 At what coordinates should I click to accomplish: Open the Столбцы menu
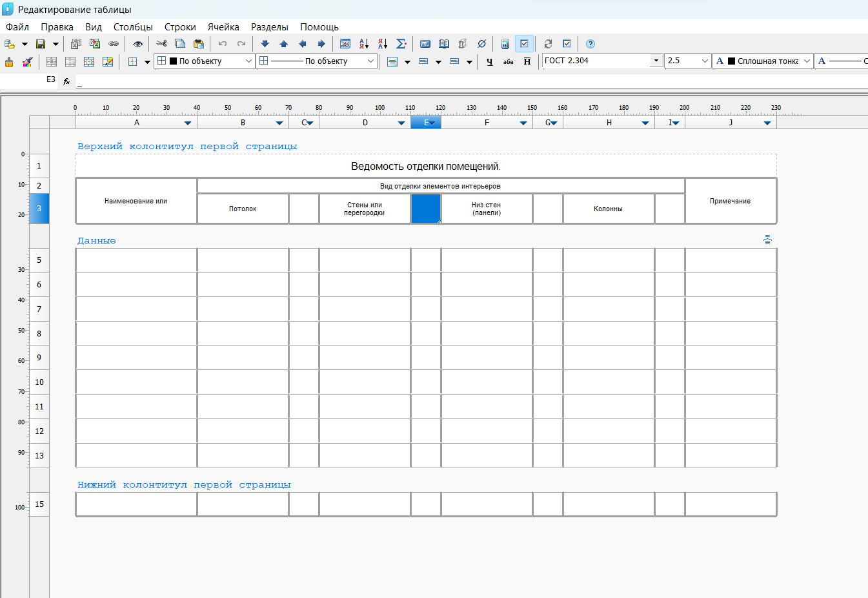(x=133, y=27)
